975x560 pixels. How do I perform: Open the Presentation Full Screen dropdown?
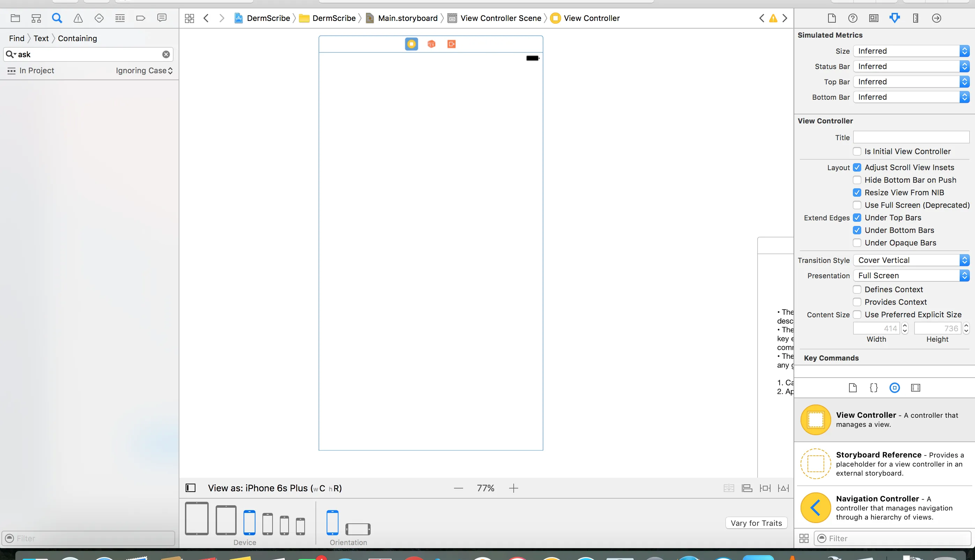[x=911, y=276]
